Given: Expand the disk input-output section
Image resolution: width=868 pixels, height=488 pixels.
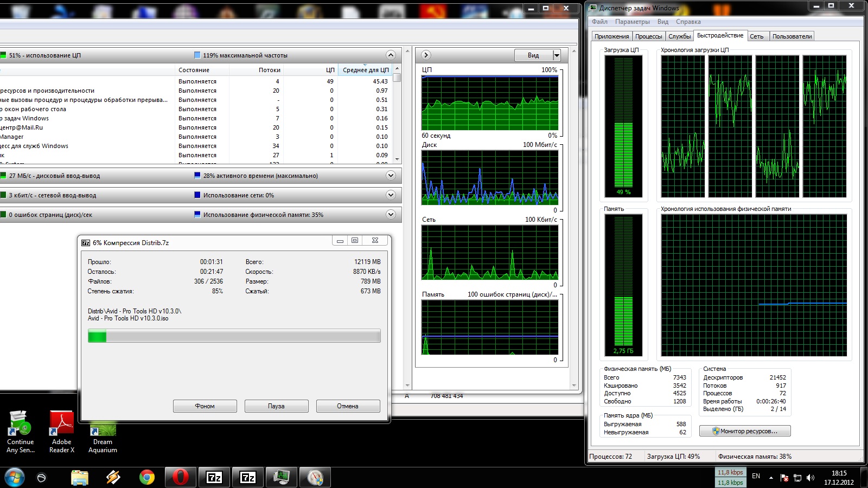Looking at the screenshot, I should pos(391,176).
